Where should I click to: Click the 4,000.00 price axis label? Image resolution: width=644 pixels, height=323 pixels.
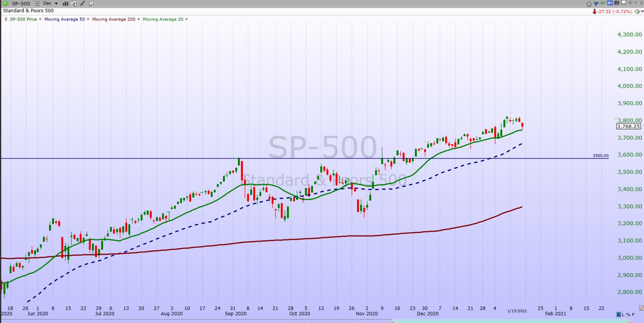tap(629, 86)
